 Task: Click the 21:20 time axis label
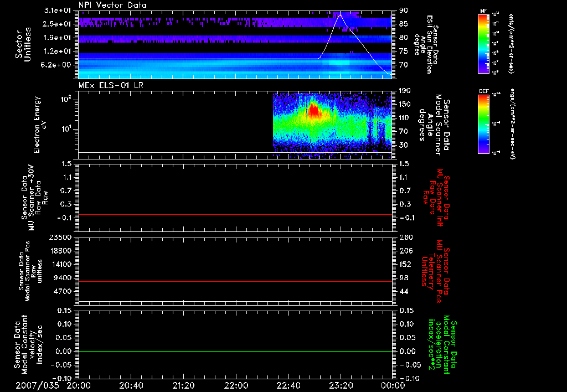(x=183, y=385)
